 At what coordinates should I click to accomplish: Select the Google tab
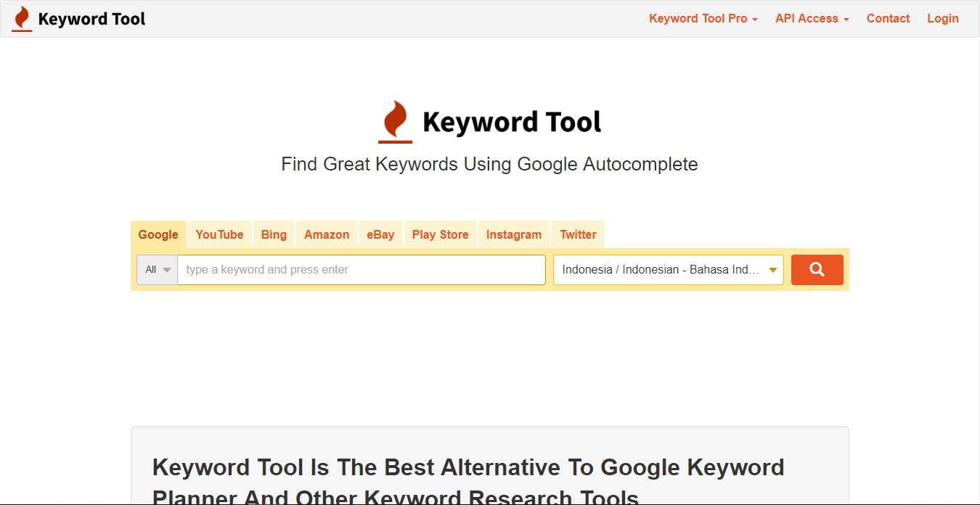click(158, 234)
